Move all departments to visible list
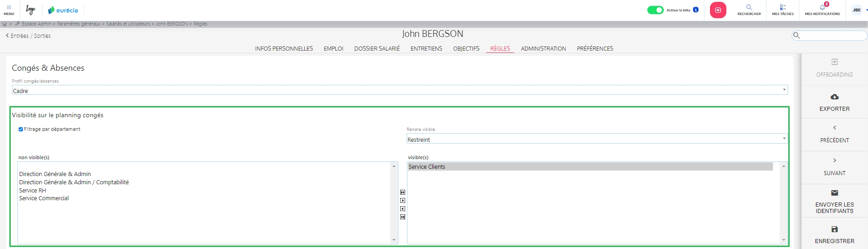868x249 pixels. pyautogui.click(x=402, y=192)
